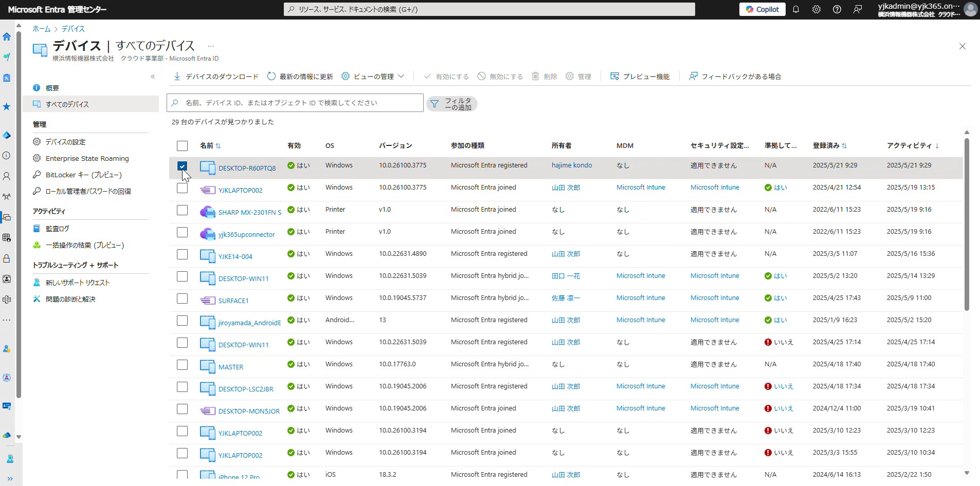The height and width of the screenshot is (486, 980).
Task: Open Copilot from the top bar
Action: coord(762,9)
